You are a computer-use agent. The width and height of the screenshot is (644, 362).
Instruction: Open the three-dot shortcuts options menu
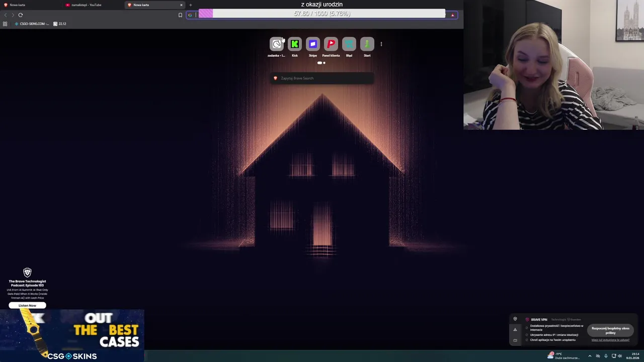pos(381,44)
